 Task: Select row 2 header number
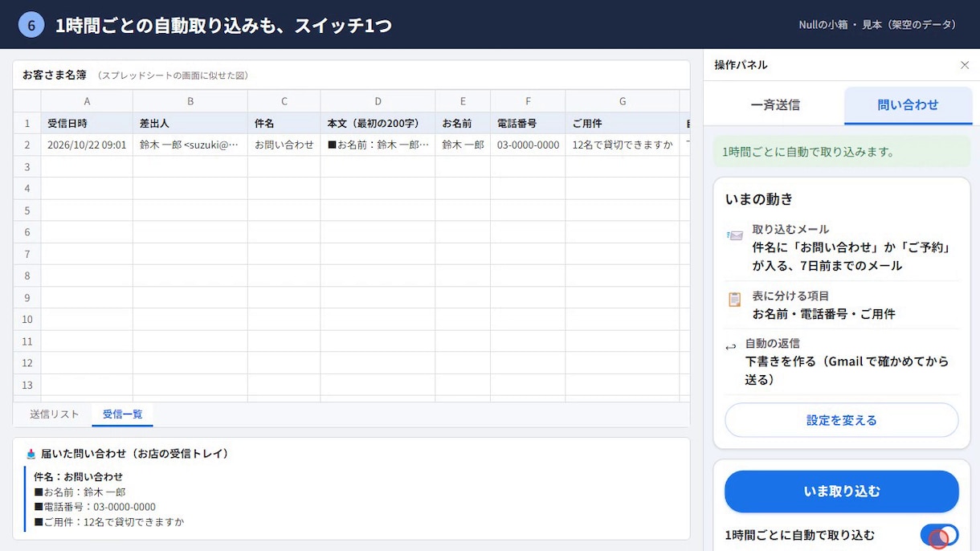[27, 145]
